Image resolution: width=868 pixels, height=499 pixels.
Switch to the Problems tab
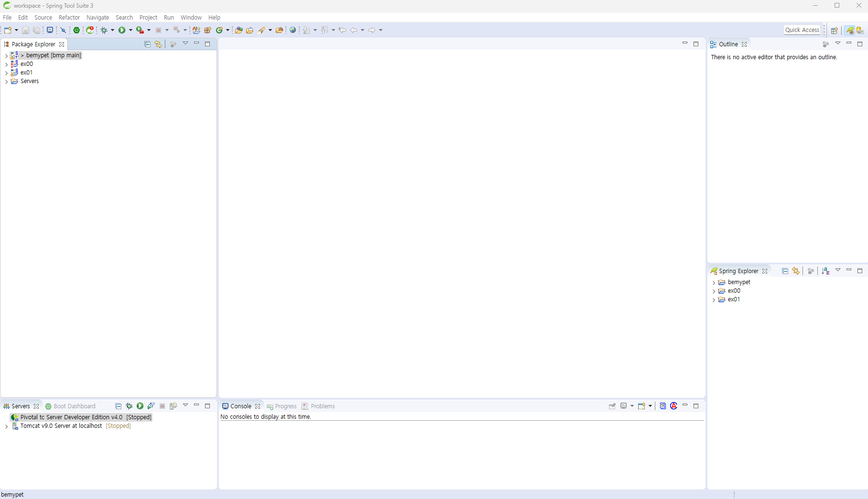tap(318, 406)
